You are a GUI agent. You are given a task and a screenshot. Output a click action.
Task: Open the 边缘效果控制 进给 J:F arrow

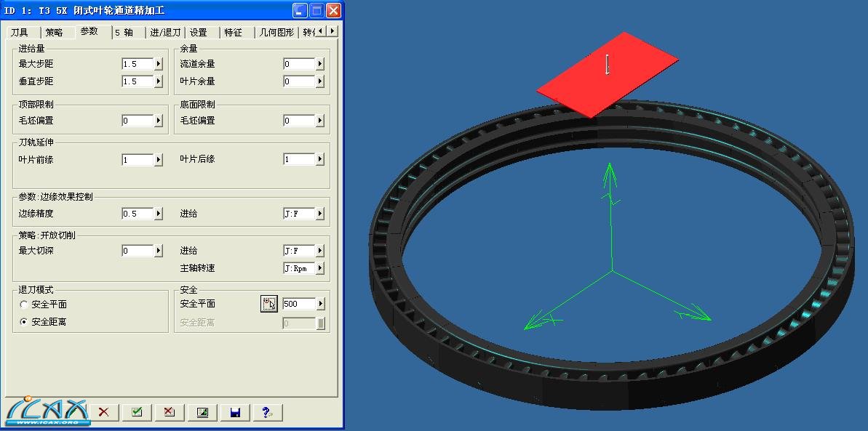point(320,214)
